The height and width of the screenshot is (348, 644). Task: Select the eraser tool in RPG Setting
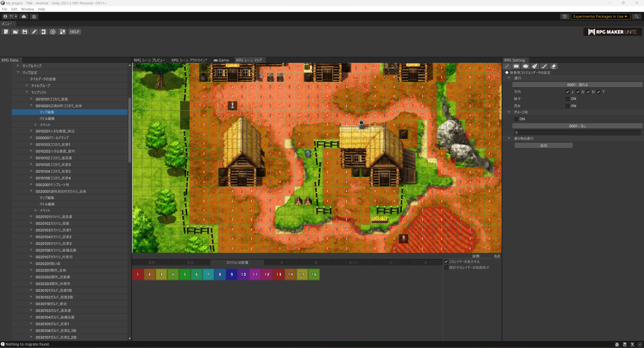coord(553,67)
